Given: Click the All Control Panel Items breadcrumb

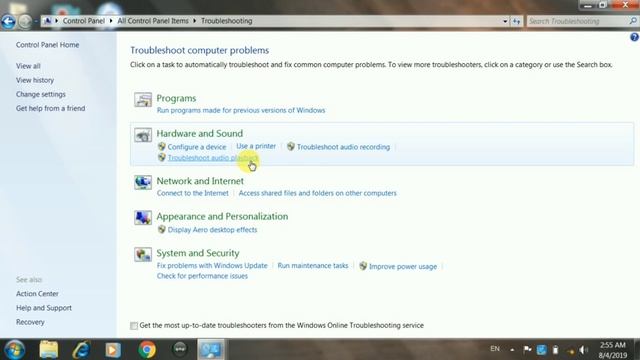Looking at the screenshot, I should [153, 21].
